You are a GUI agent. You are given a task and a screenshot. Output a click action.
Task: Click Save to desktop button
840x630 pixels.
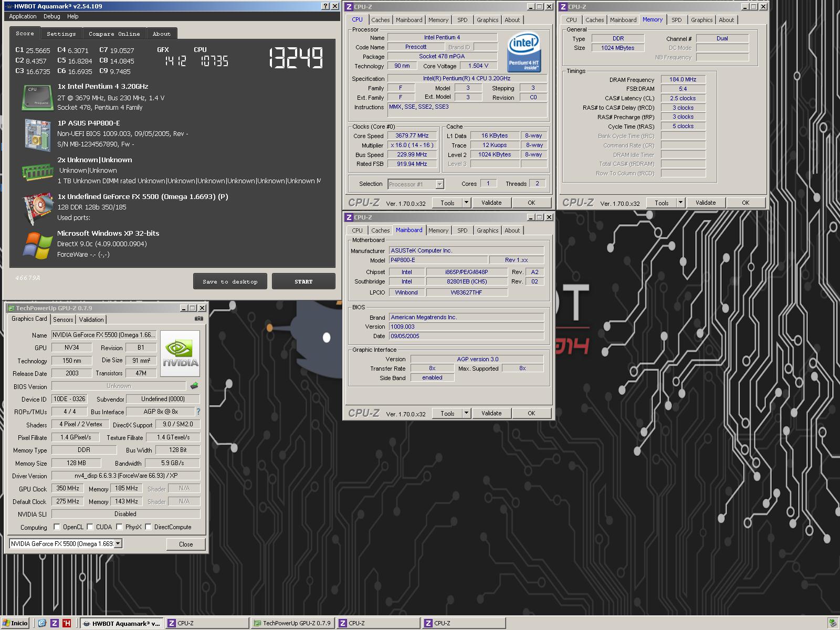click(230, 281)
